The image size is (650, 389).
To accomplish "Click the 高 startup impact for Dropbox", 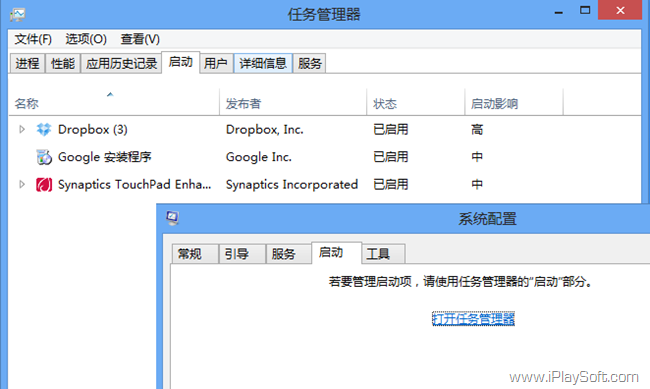I will coord(477,130).
